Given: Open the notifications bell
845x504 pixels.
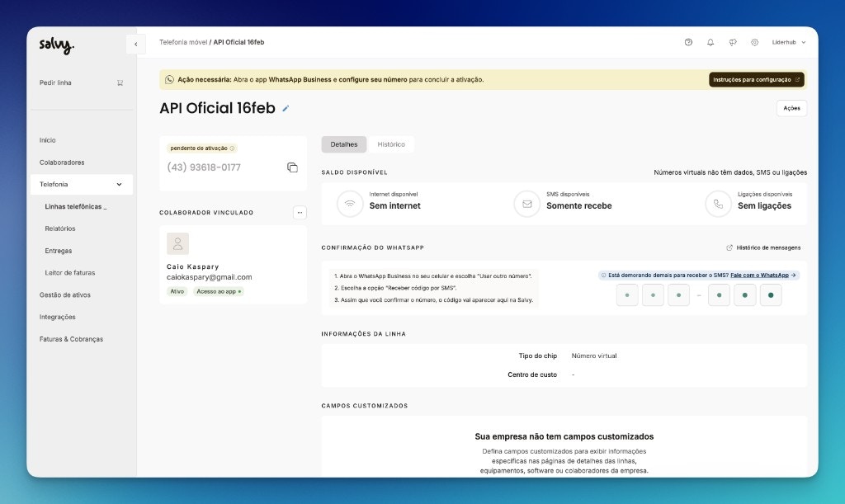Looking at the screenshot, I should point(710,42).
